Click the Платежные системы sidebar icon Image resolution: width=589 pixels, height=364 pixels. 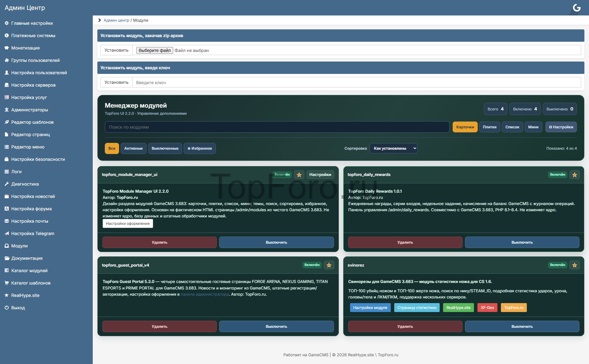pos(6,36)
